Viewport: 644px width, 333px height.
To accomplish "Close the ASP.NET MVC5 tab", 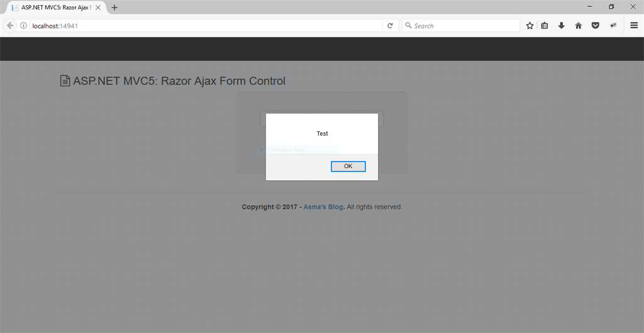I will coord(97,8).
